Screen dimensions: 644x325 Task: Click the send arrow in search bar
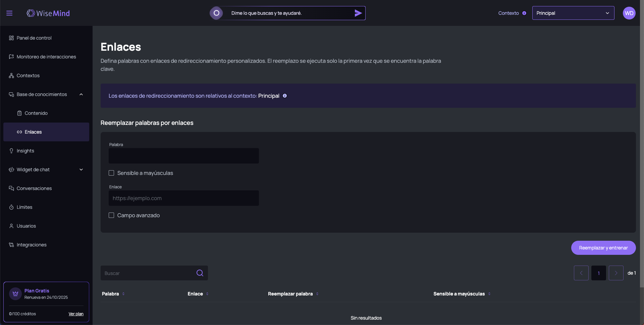point(358,13)
